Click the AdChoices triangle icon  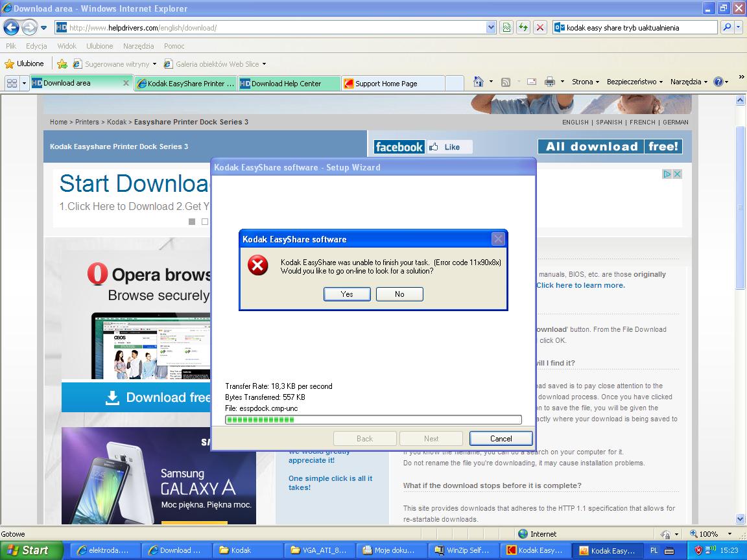(x=667, y=174)
